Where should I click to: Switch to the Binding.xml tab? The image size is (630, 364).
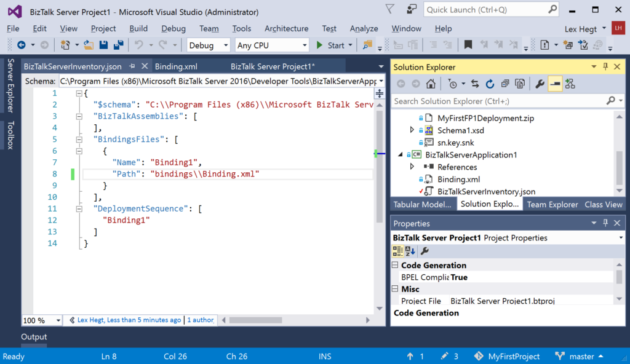pos(176,66)
